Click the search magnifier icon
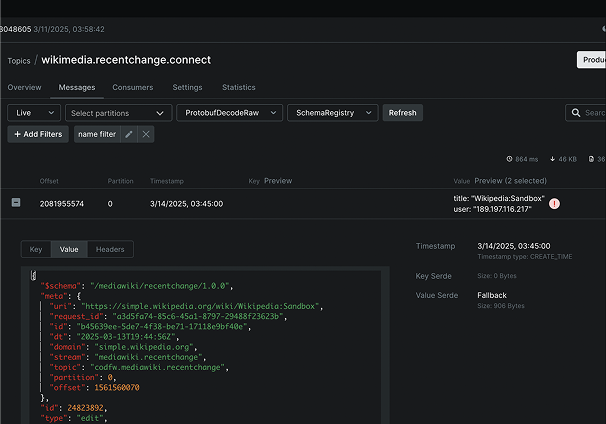 pos(575,113)
